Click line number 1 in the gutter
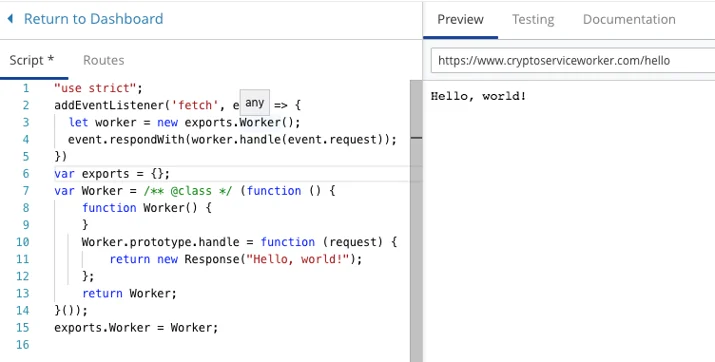 26,88
